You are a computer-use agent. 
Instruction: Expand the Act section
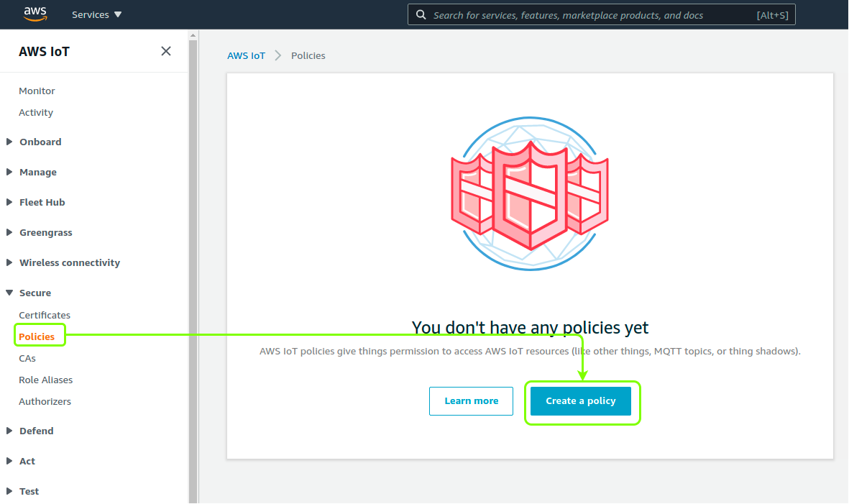21,462
